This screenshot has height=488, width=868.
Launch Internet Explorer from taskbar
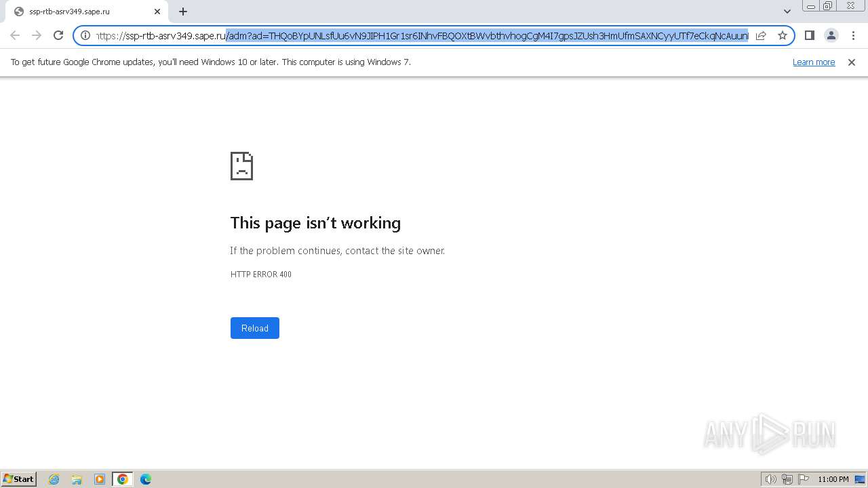pos(54,479)
